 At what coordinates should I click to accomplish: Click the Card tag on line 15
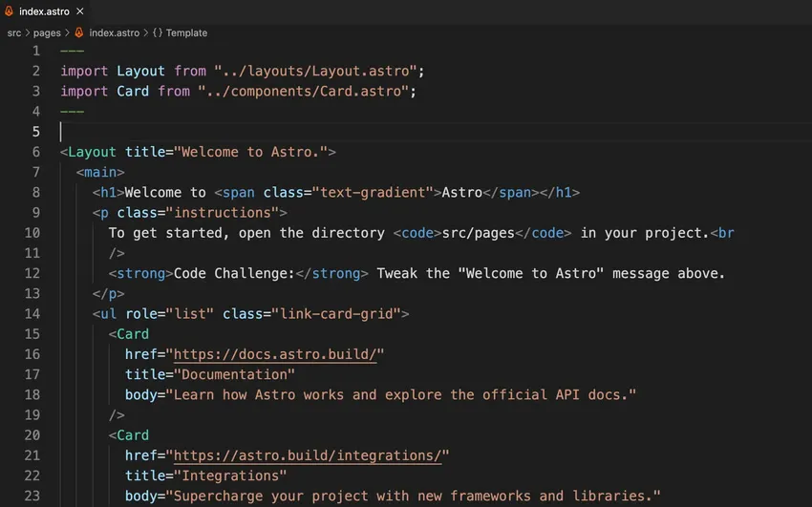[x=129, y=334]
